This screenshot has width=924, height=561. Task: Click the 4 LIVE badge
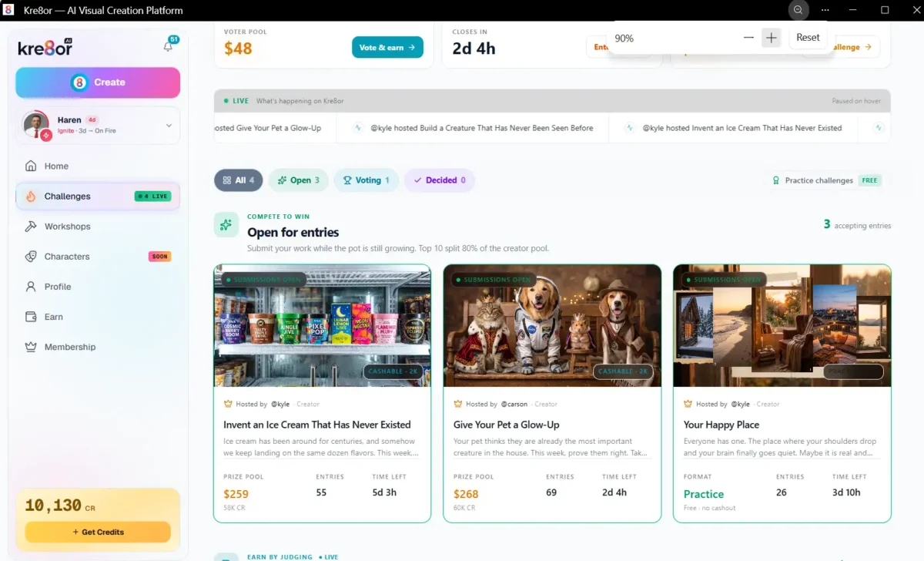152,197
